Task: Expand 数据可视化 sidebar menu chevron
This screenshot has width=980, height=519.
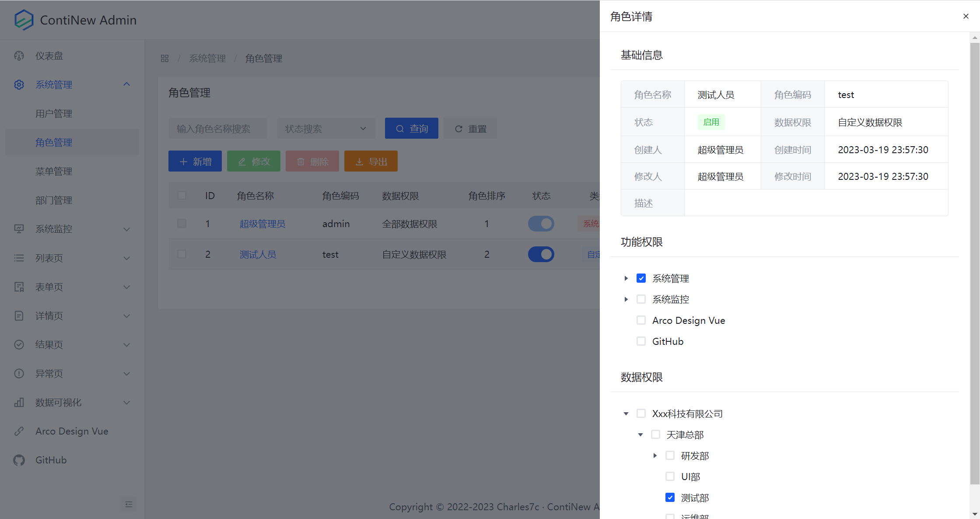Action: point(127,402)
